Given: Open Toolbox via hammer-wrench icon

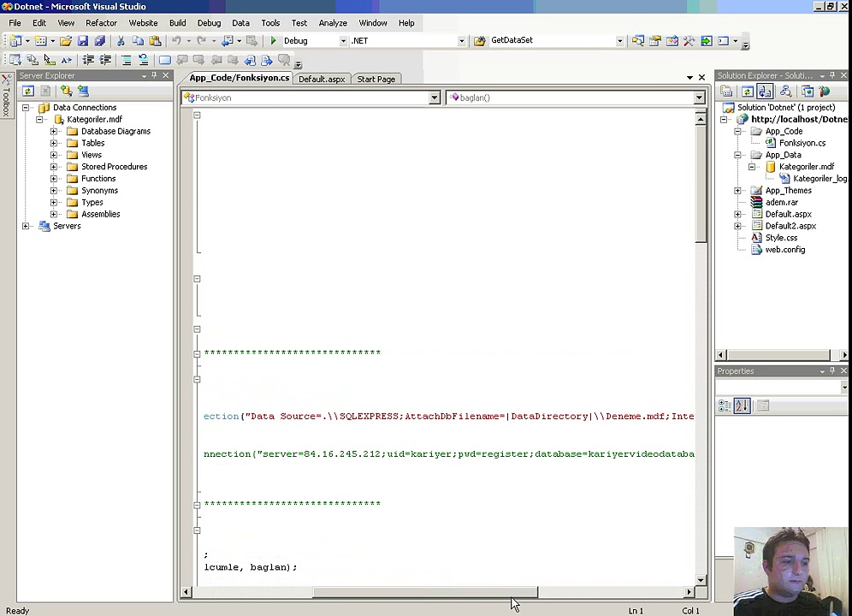Looking at the screenshot, I should 689,41.
